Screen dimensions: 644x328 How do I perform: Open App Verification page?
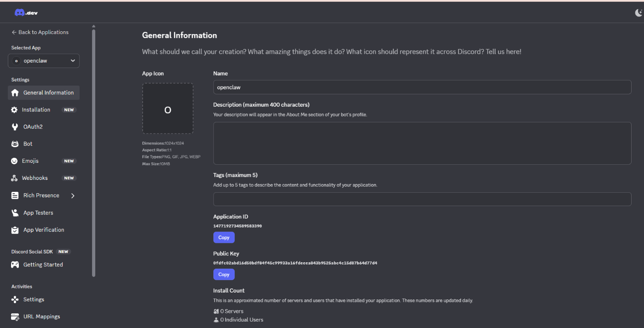(x=43, y=230)
